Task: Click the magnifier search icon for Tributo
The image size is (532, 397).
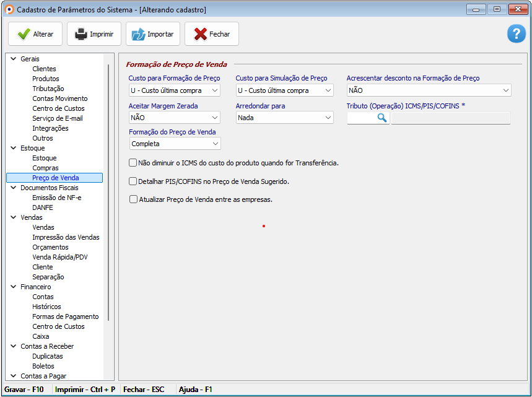Action: tap(382, 118)
